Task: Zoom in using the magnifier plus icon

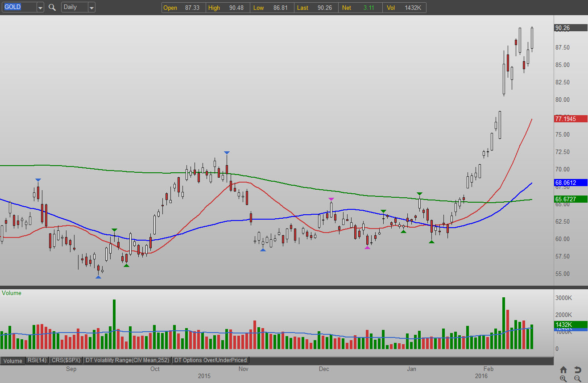Action: (x=563, y=379)
